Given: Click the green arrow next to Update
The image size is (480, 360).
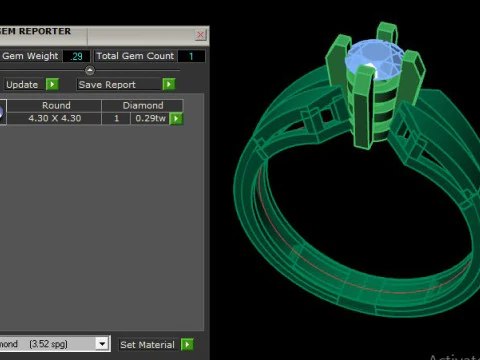Looking at the screenshot, I should (52, 84).
